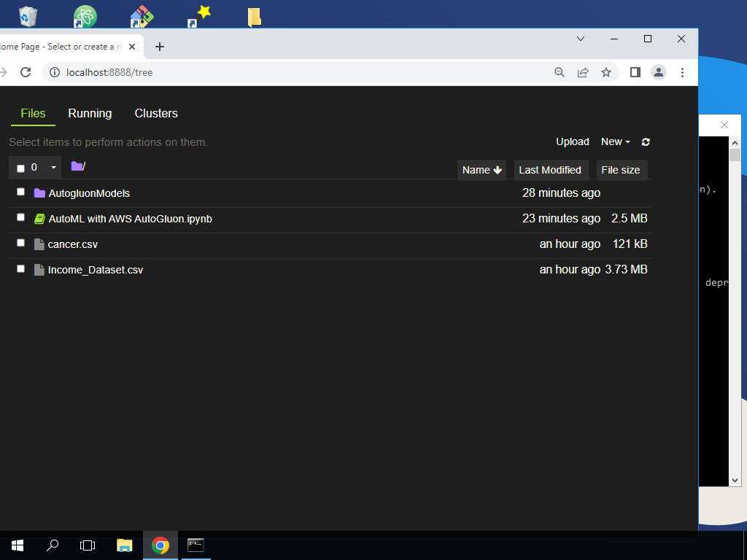Viewport: 747px width, 560px height.
Task: Click the '3.73 MB' file size
Action: pyautogui.click(x=626, y=270)
